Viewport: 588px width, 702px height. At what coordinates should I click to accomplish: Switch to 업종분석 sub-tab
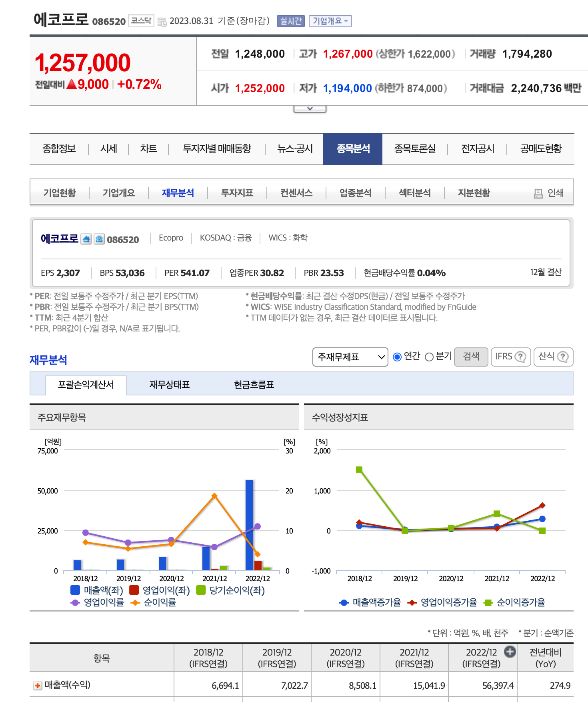[x=356, y=193]
